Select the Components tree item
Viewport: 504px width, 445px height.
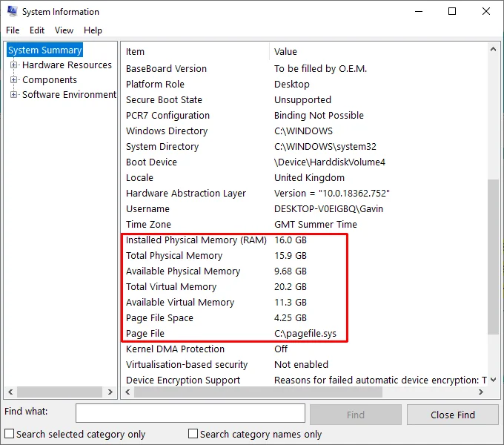tap(50, 80)
